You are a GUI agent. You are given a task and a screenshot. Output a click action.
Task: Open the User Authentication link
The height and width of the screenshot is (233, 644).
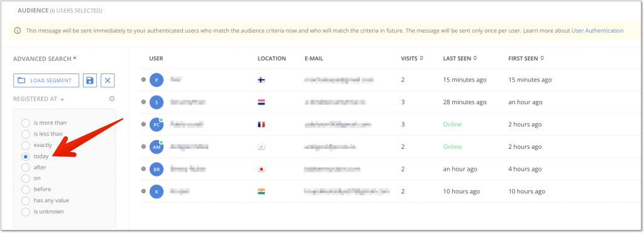coord(597,30)
